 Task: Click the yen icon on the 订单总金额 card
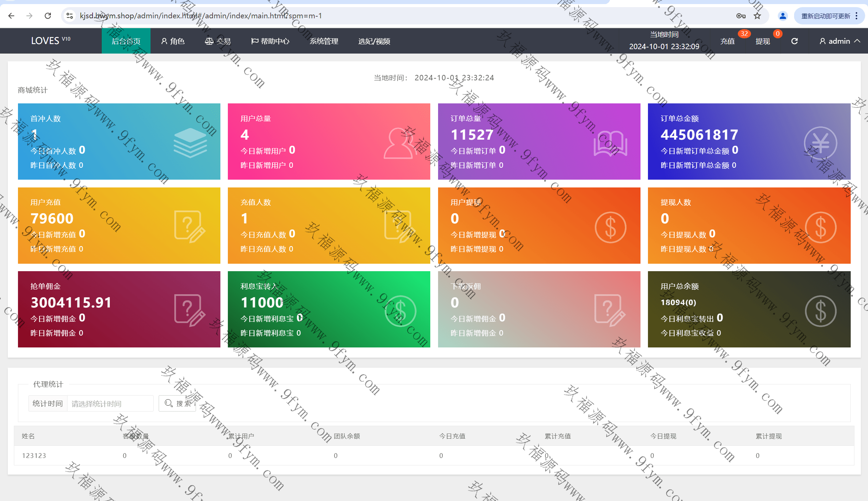coord(820,143)
